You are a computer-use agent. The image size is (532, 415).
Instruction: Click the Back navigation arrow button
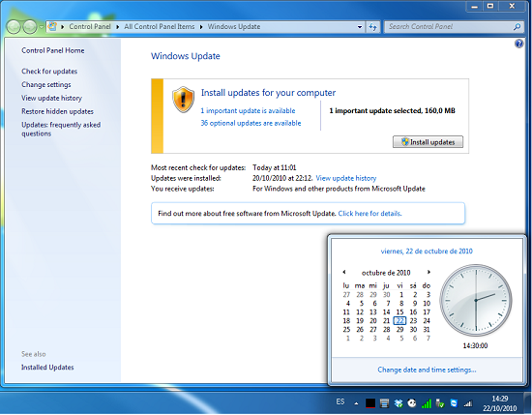[14, 27]
